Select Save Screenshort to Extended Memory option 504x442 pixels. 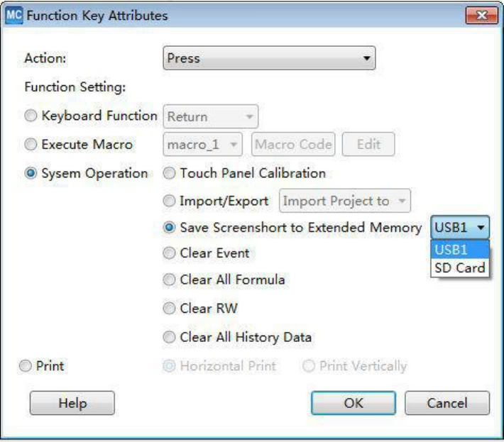point(170,227)
